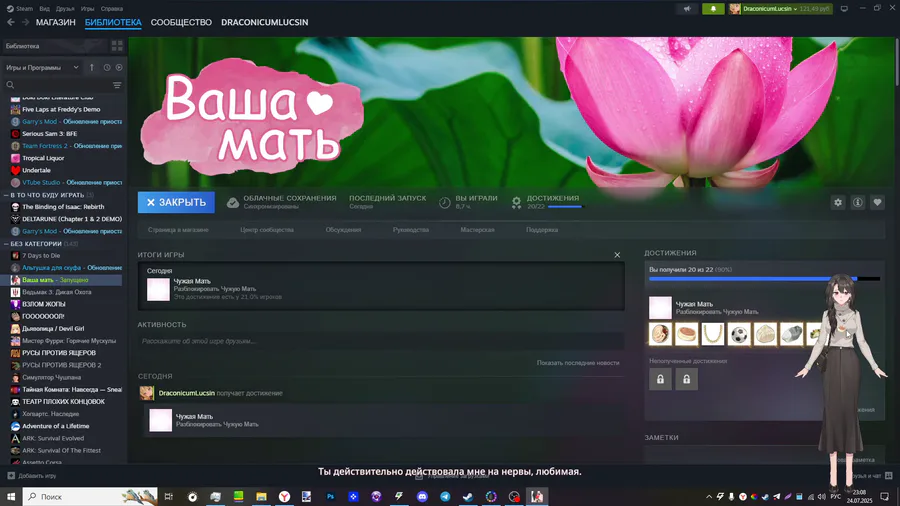Viewport: 900px width, 506px height.
Task: Open Мастерская link
Action: [477, 229]
